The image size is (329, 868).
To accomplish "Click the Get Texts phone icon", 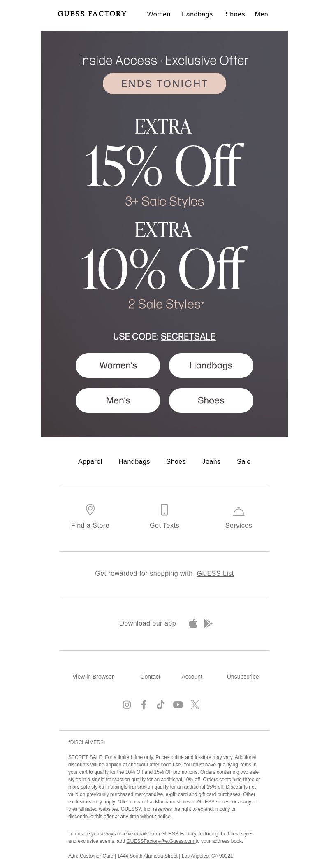I will click(164, 510).
